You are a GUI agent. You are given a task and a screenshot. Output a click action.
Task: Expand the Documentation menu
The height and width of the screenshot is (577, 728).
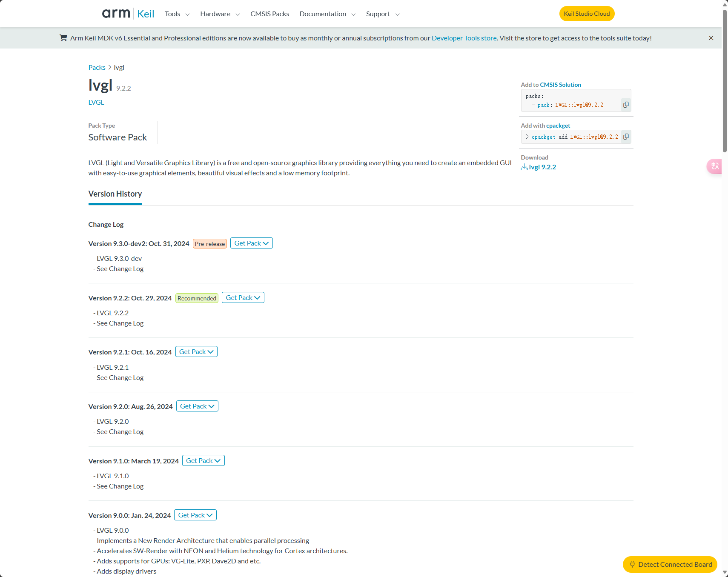pyautogui.click(x=327, y=14)
